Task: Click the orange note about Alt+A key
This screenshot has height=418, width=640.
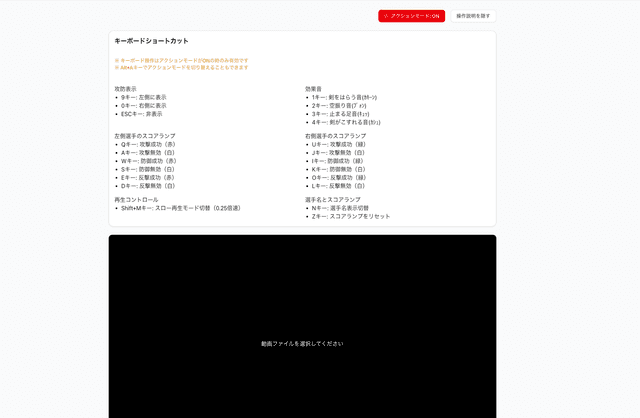Action: click(x=182, y=67)
